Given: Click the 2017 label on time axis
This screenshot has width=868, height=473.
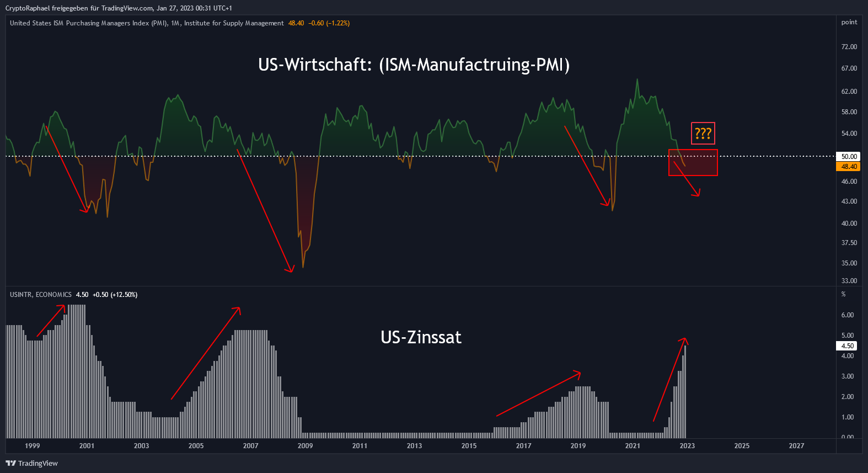Looking at the screenshot, I should pyautogui.click(x=524, y=446).
